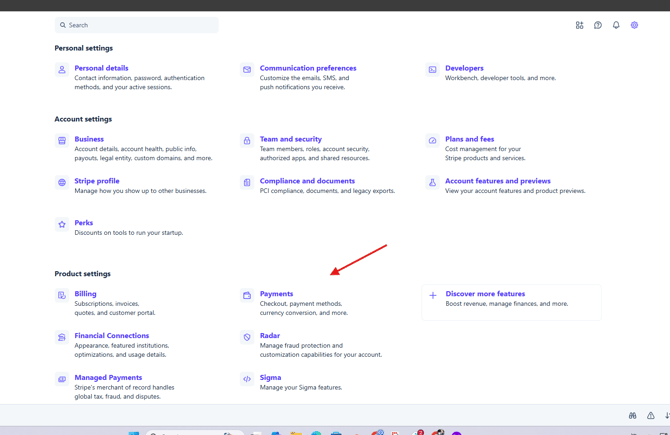Click 'Subscriptions, invoices, quotes, and customer portal' description

pyautogui.click(x=115, y=308)
